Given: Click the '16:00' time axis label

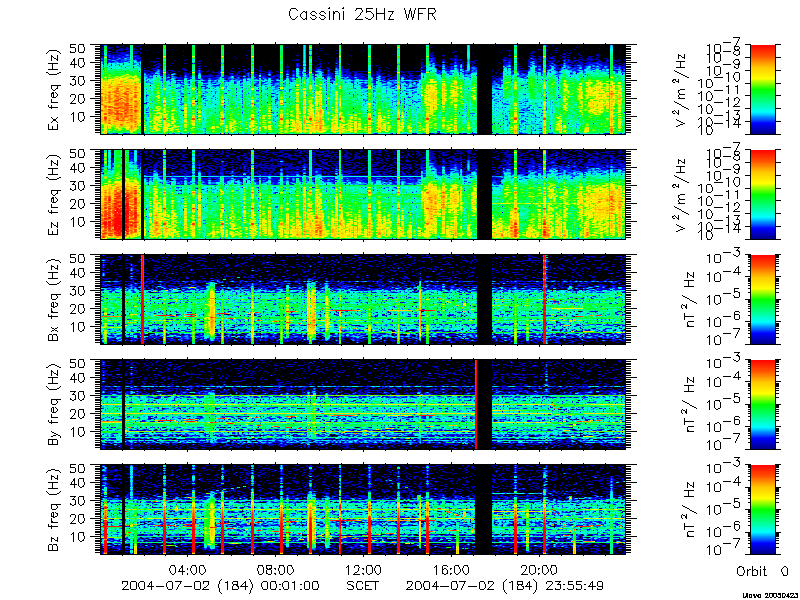Looking at the screenshot, I should (454, 570).
